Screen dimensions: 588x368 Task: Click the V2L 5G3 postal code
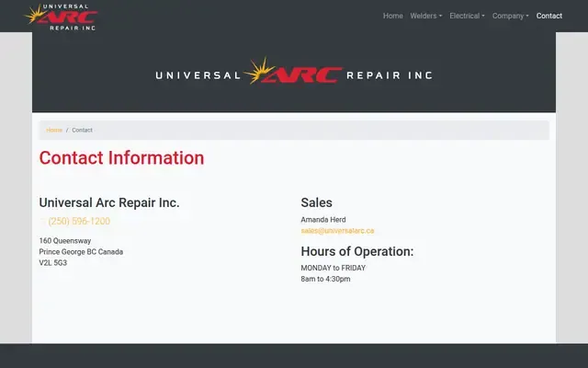(x=53, y=262)
